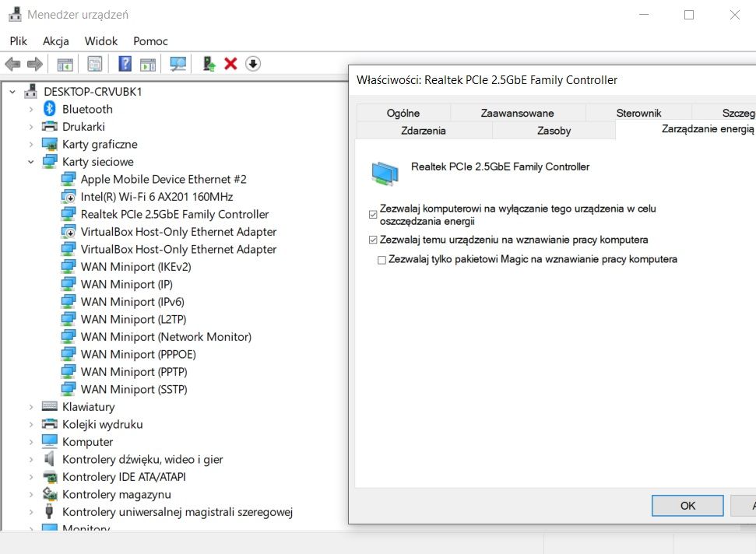The width and height of the screenshot is (756, 554).
Task: Click the Karty graficzne display icon
Action: click(x=49, y=144)
